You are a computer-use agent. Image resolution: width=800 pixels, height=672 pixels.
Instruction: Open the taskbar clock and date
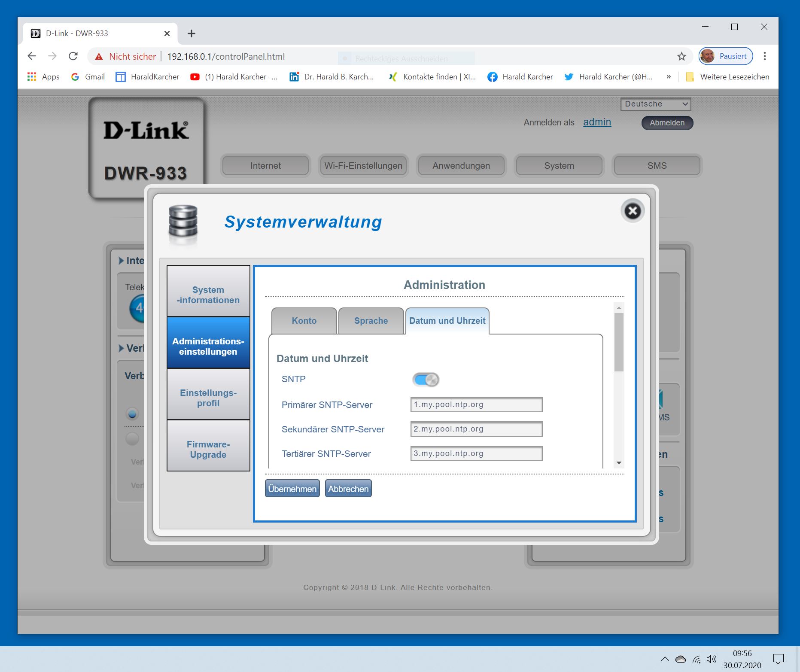(x=742, y=659)
